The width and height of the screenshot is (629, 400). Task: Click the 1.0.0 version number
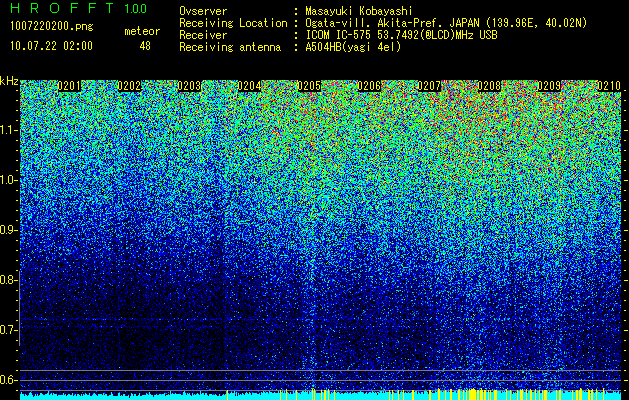pyautogui.click(x=136, y=9)
